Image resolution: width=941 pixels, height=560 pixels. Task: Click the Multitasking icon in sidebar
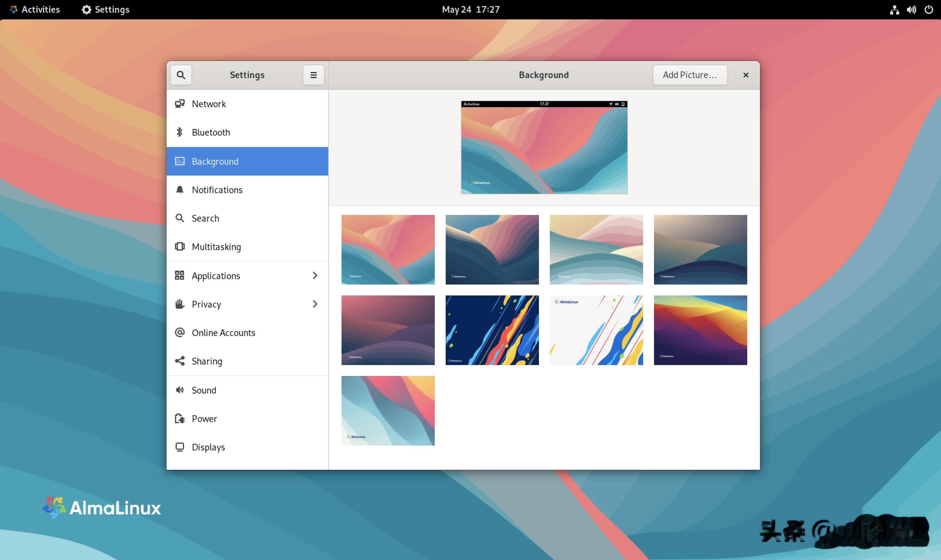[180, 247]
